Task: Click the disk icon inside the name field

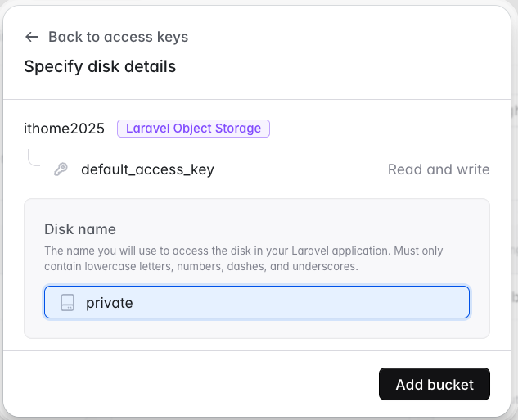Action: coord(68,303)
